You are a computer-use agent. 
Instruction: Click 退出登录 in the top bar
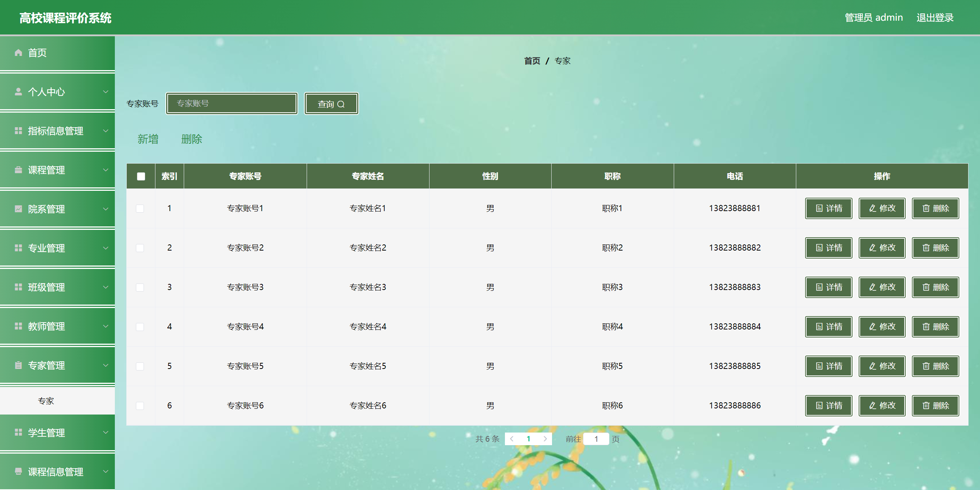[x=934, y=18]
